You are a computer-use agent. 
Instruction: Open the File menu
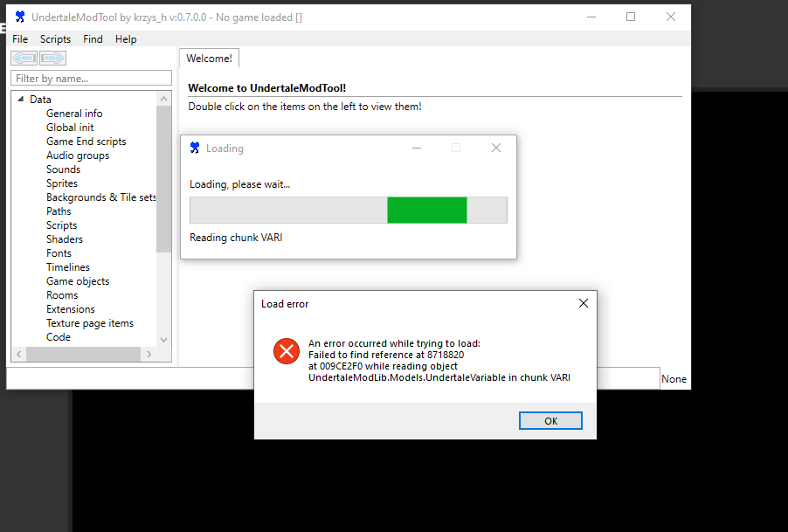(x=20, y=39)
